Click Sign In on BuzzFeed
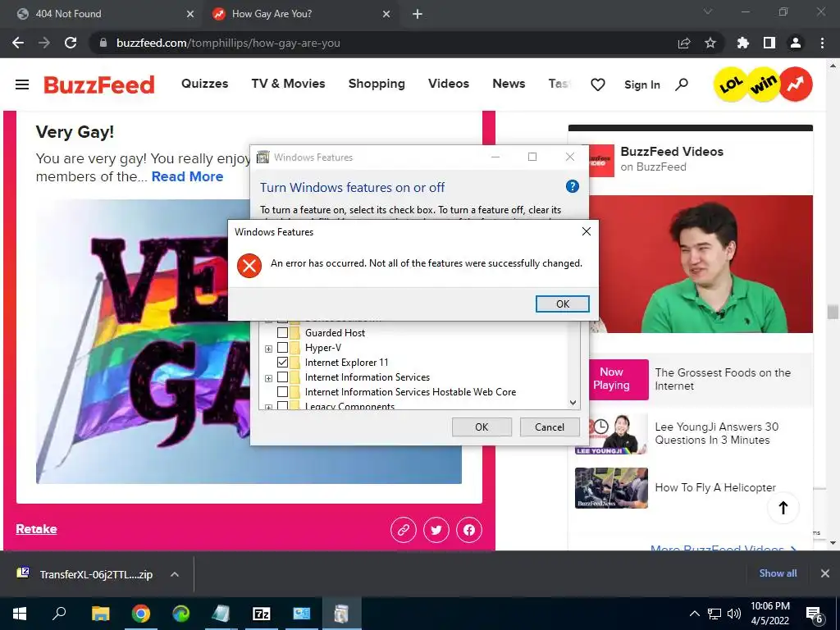The image size is (840, 630). click(x=641, y=84)
